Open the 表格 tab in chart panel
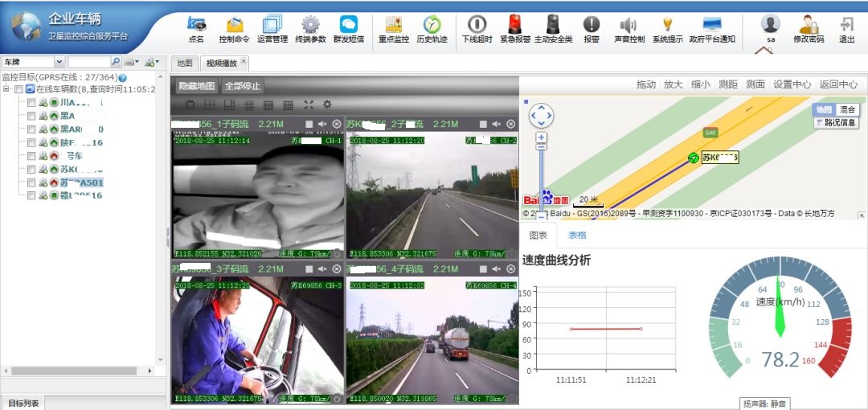 [577, 236]
